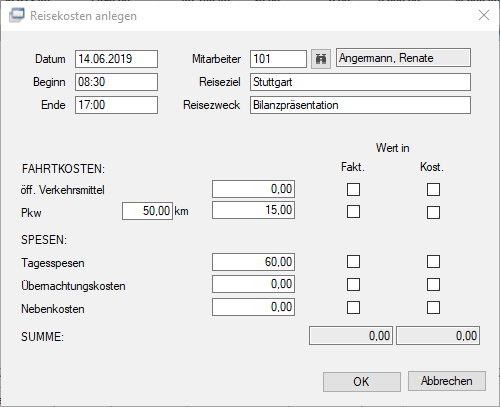
Task: Click the Datum label
Action: pyautogui.click(x=50, y=59)
